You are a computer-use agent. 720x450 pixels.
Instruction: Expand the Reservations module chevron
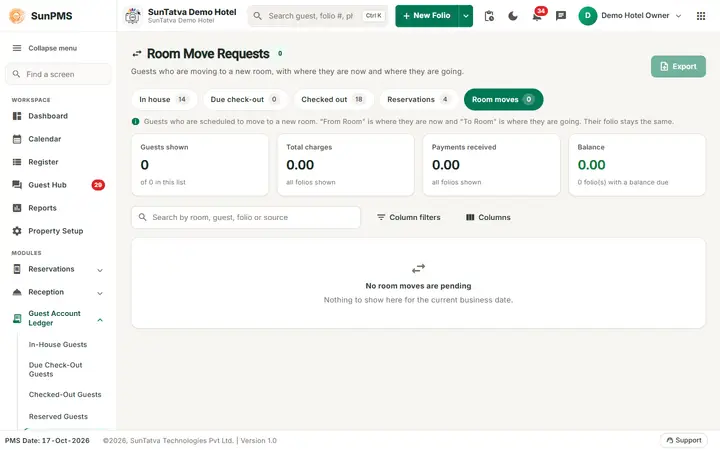100,270
